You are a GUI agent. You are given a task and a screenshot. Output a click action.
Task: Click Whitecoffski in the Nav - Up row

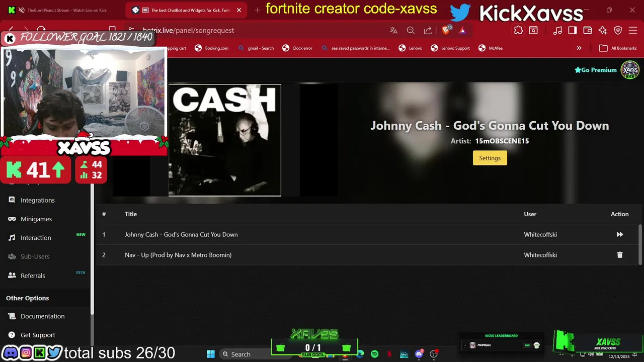(x=540, y=255)
